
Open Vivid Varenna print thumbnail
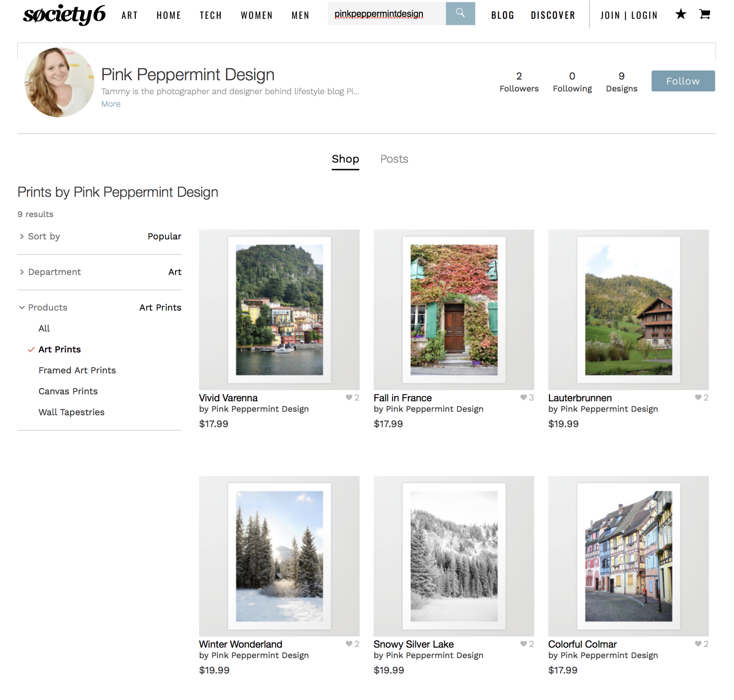279,310
